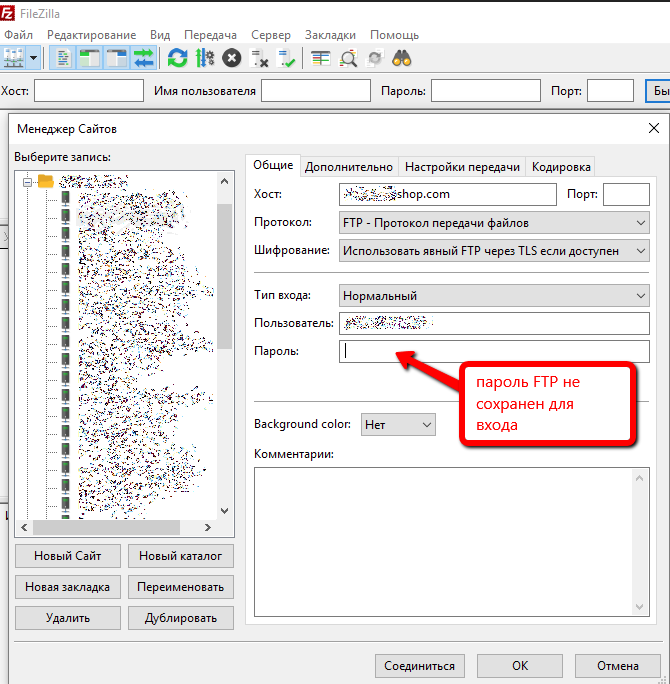This screenshot has width=670, height=684.
Task: Open the Background color dropdown
Action: click(x=398, y=424)
